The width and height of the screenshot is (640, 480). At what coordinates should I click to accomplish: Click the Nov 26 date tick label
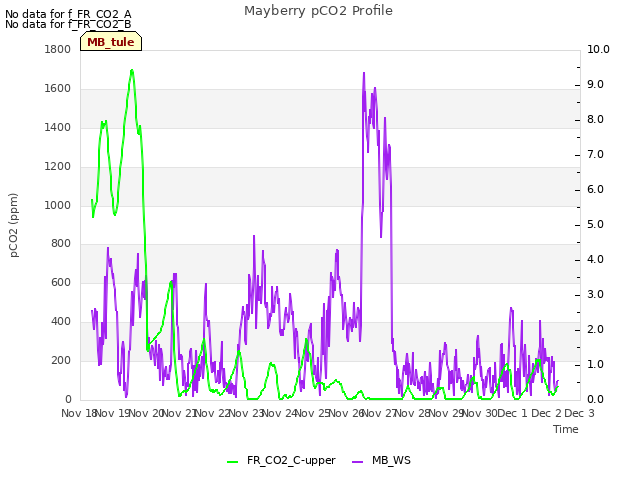[x=347, y=413]
